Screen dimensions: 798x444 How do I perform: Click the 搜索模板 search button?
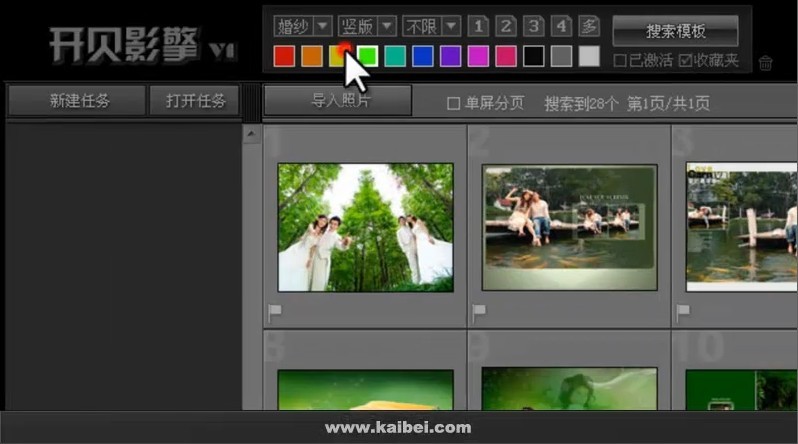[x=675, y=31]
